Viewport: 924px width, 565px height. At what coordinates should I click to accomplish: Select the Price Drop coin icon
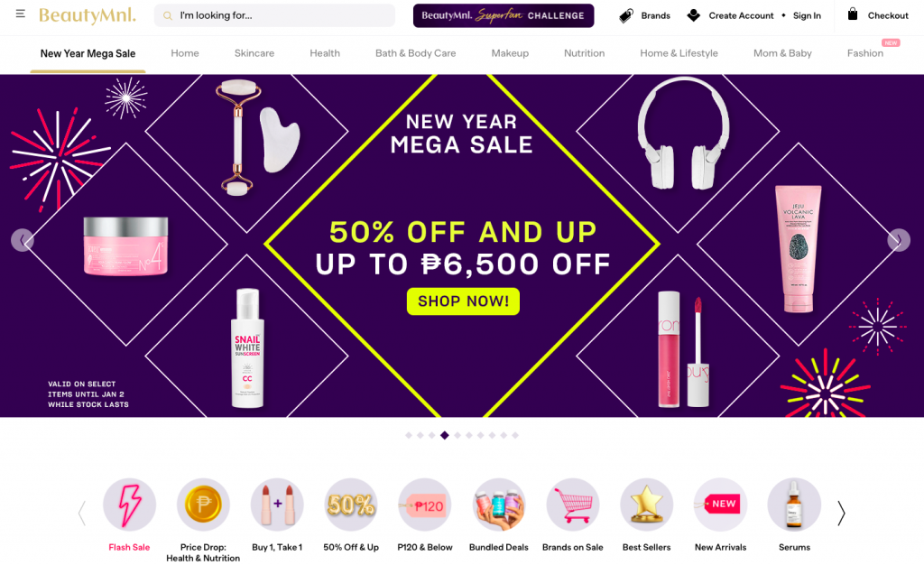click(x=203, y=505)
